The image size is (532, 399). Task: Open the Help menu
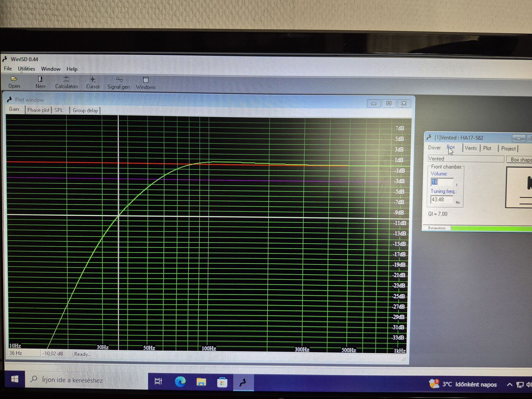(72, 69)
